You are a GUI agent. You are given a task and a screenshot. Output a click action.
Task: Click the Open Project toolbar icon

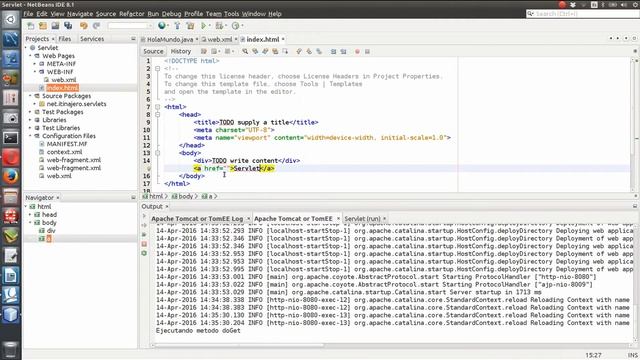[55, 26]
